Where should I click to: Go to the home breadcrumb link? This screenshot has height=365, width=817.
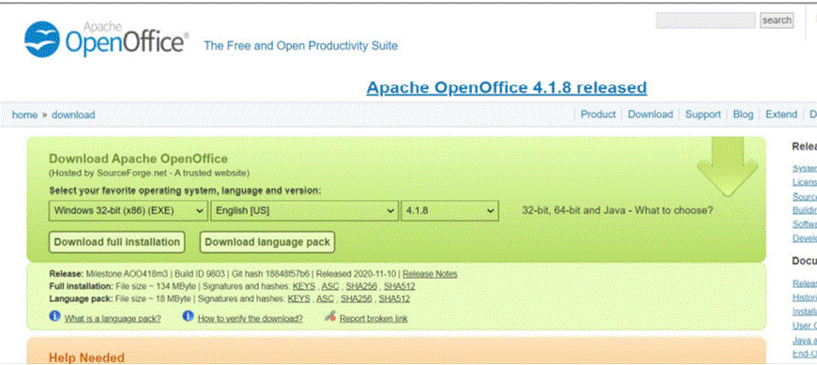(x=24, y=115)
